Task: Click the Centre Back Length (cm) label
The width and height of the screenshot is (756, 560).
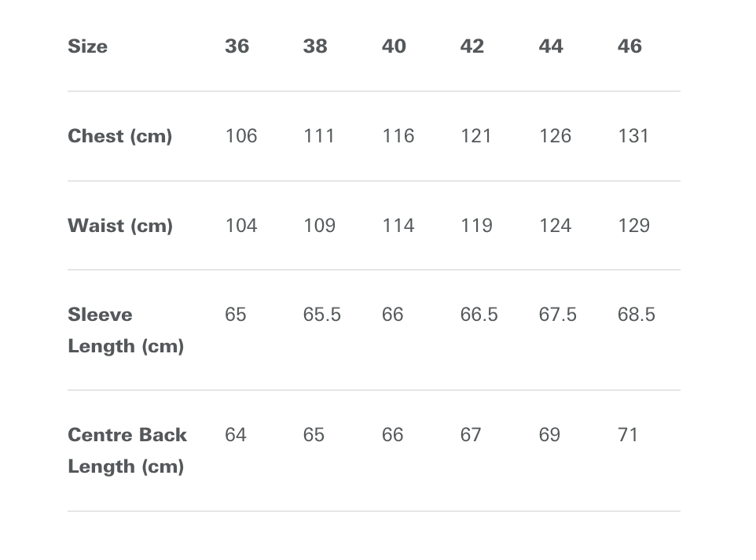Action: click(x=127, y=451)
